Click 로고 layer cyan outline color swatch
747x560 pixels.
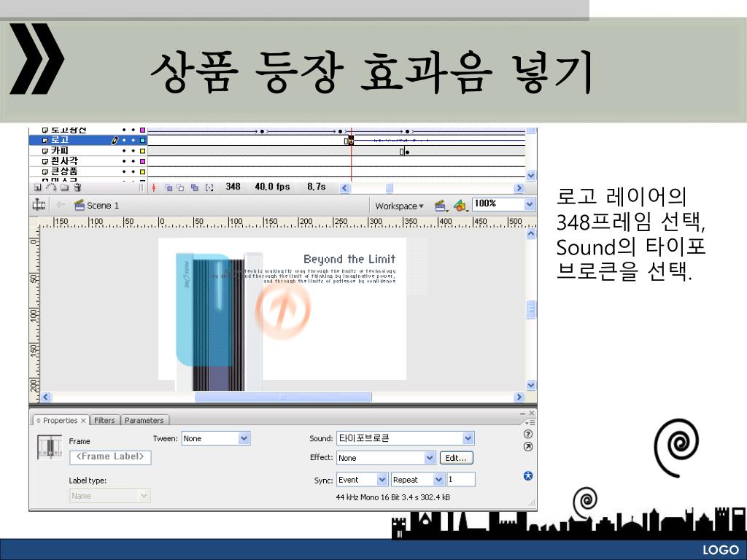pyautogui.click(x=142, y=141)
